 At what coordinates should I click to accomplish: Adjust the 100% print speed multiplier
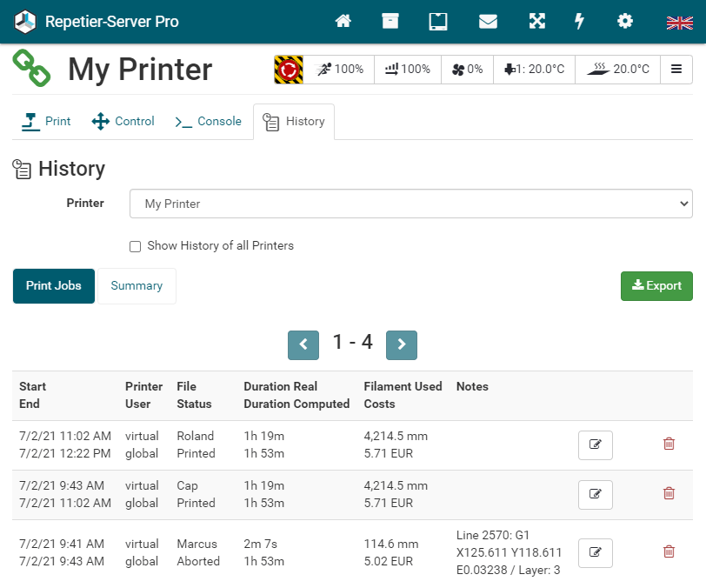[x=340, y=70]
